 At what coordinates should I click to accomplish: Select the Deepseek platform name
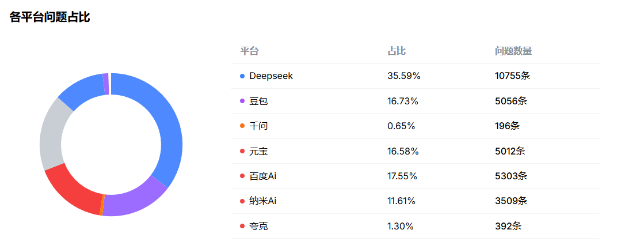click(x=271, y=76)
